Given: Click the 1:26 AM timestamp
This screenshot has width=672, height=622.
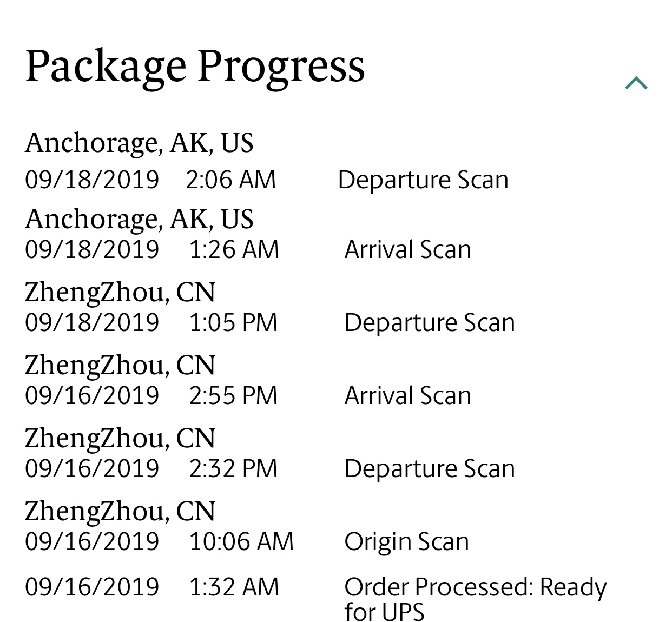Looking at the screenshot, I should click(234, 249).
